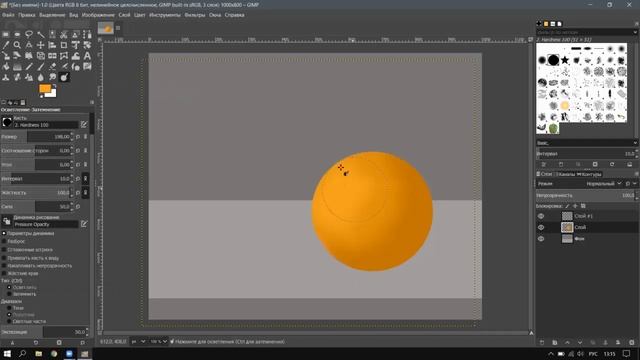The image size is (640, 360).
Task: Click the orange foreground color swatch
Action: (x=45, y=89)
